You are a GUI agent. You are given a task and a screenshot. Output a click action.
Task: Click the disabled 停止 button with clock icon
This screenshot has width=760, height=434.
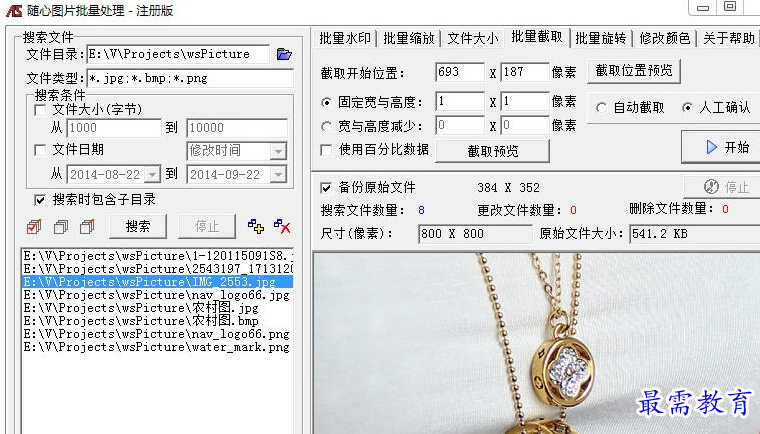722,187
